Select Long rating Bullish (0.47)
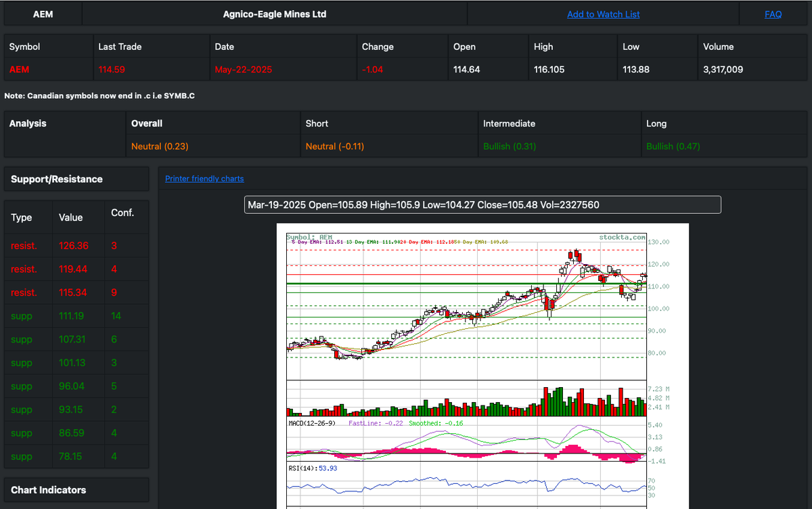The image size is (812, 509). click(673, 146)
